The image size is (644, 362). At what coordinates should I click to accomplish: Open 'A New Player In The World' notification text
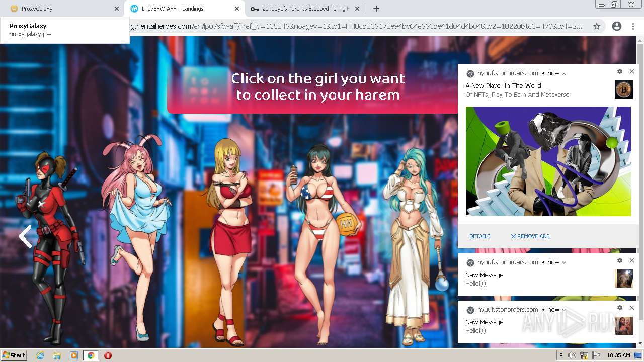pyautogui.click(x=503, y=86)
